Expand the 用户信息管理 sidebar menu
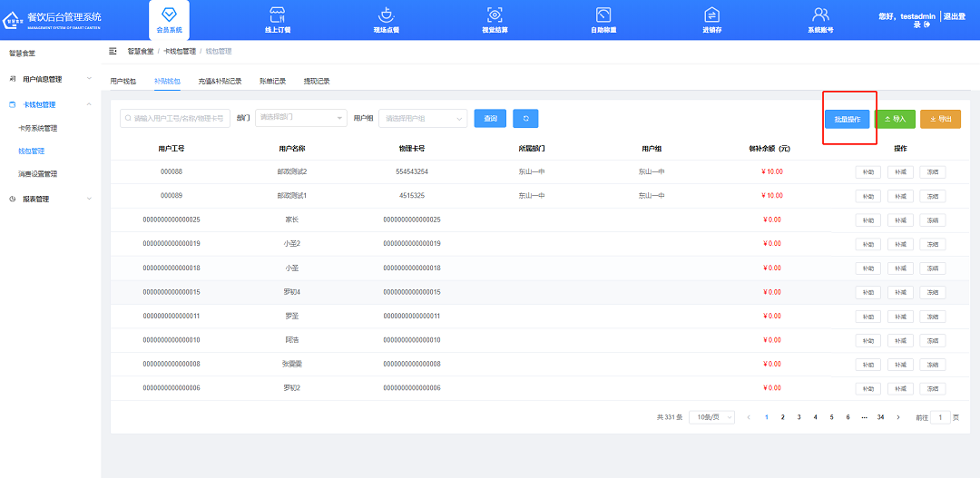The width and height of the screenshot is (980, 478). point(50,79)
